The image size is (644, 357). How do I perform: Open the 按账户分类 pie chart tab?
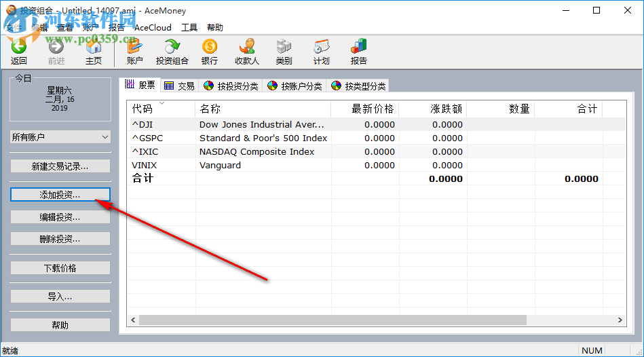pyautogui.click(x=295, y=86)
